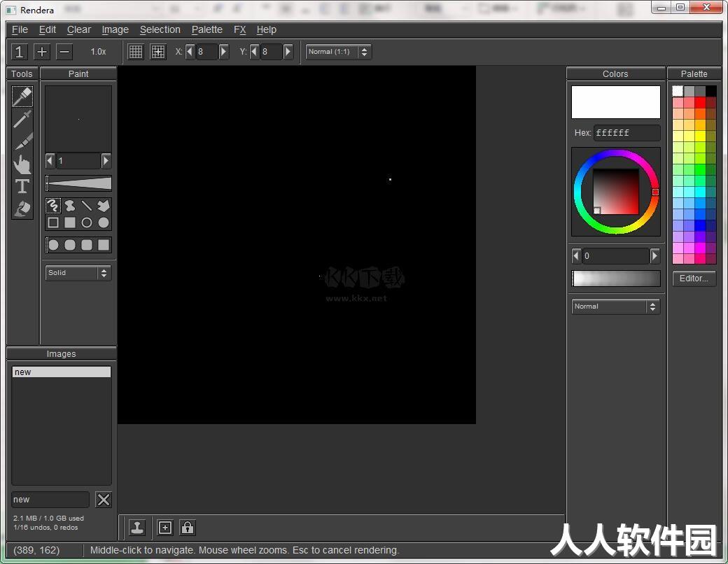The height and width of the screenshot is (564, 728).
Task: Pick the rounded square brush shape
Action: pyautogui.click(x=86, y=245)
